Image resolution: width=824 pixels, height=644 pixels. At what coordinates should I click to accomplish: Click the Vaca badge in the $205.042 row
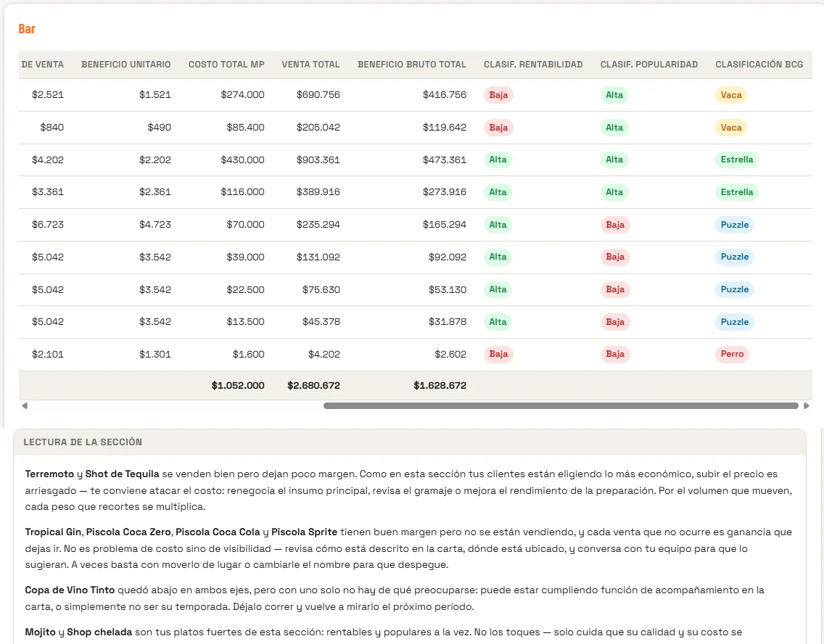[731, 128]
